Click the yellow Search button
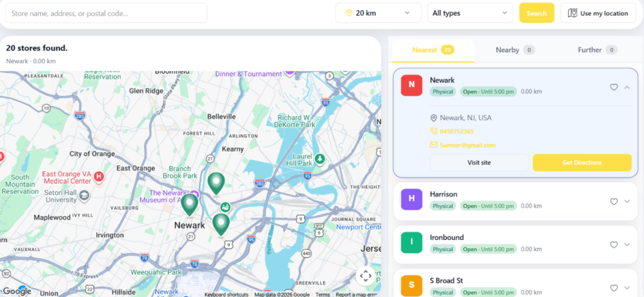The width and height of the screenshot is (644, 297). 537,13
